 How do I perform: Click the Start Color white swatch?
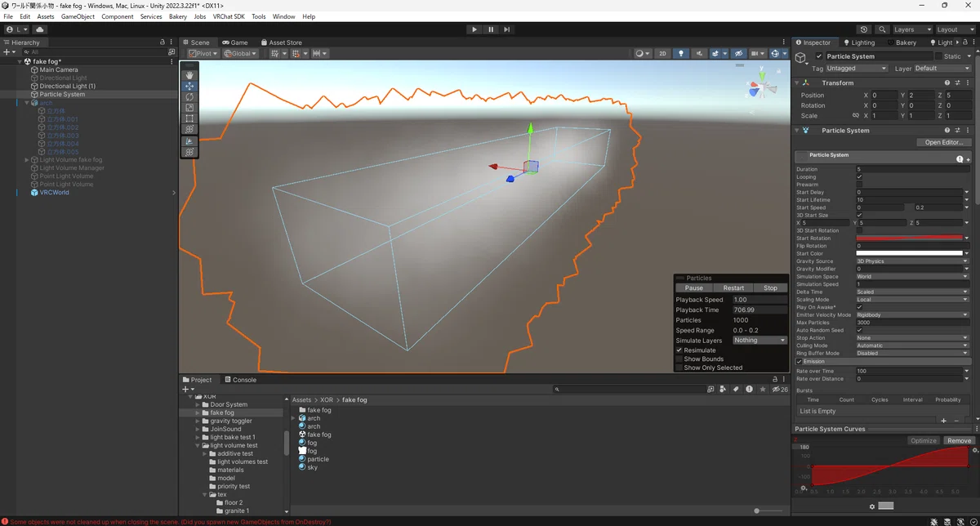910,253
